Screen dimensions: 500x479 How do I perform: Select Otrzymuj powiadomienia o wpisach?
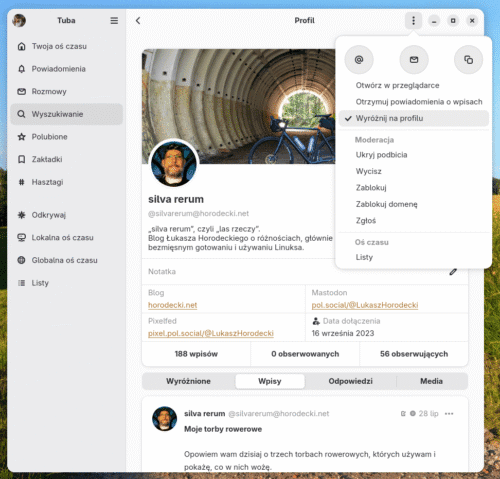pos(414,102)
